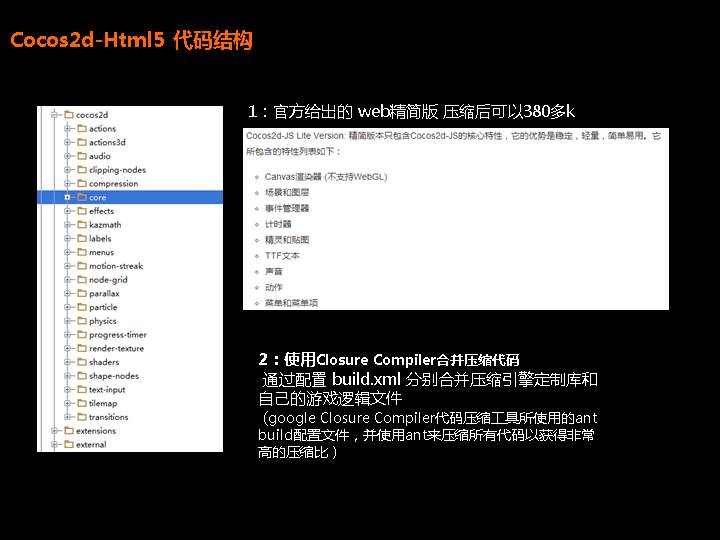Expand the external folder node
Viewport: 720px width, 540px height.
pyautogui.click(x=55, y=445)
